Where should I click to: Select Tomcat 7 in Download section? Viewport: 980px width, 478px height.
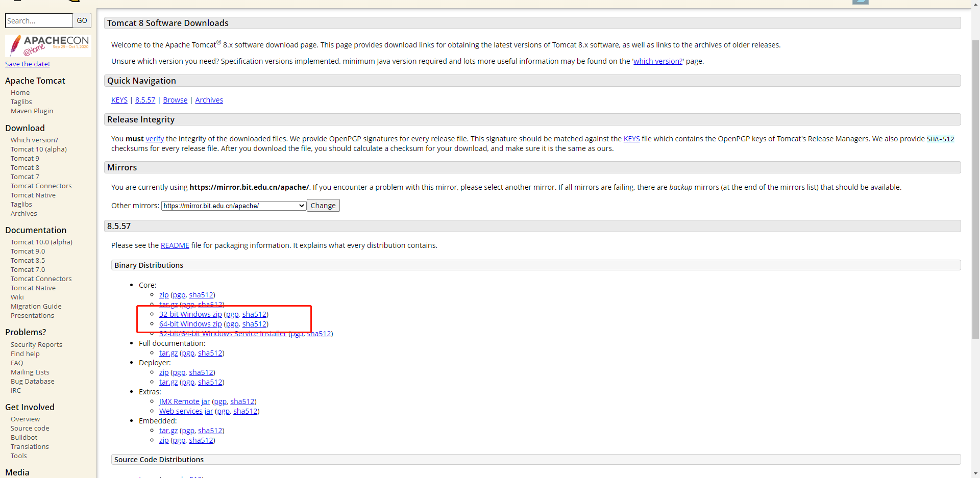[x=25, y=177]
